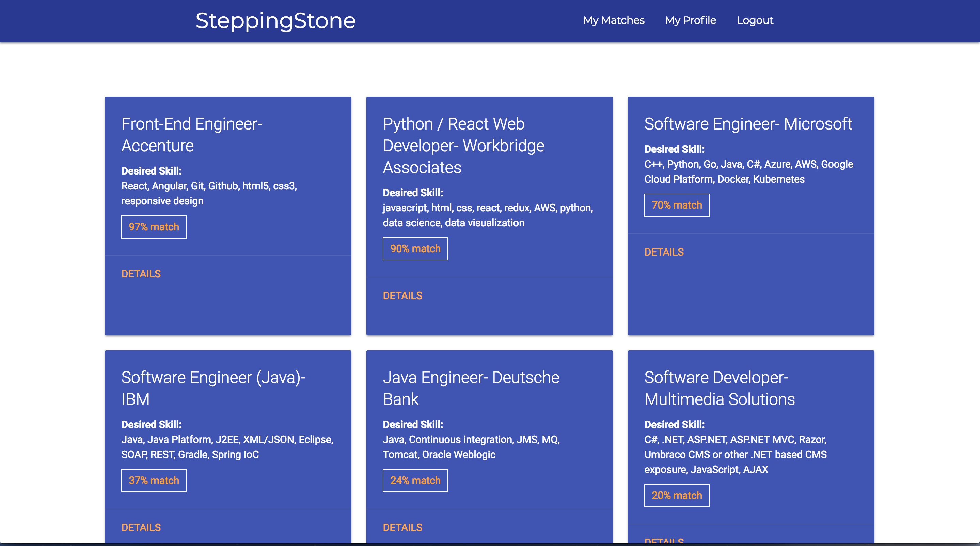Click the 90% match badge
This screenshot has height=546, width=980.
415,249
